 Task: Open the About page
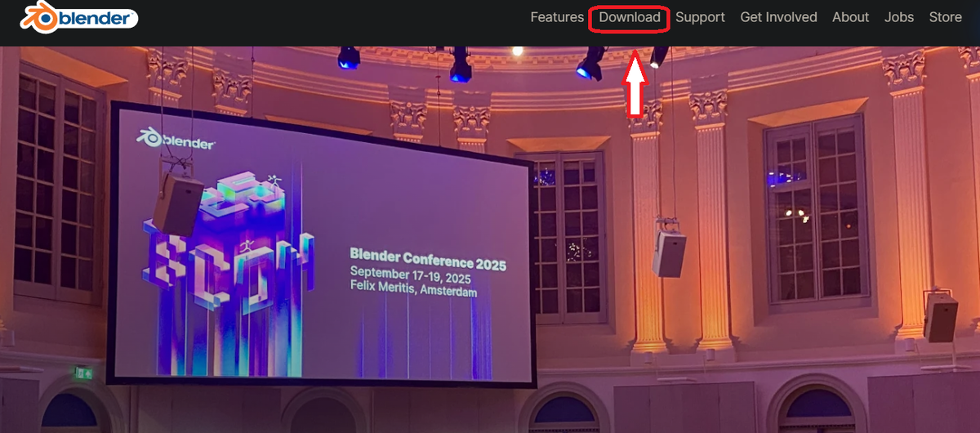[x=850, y=17]
